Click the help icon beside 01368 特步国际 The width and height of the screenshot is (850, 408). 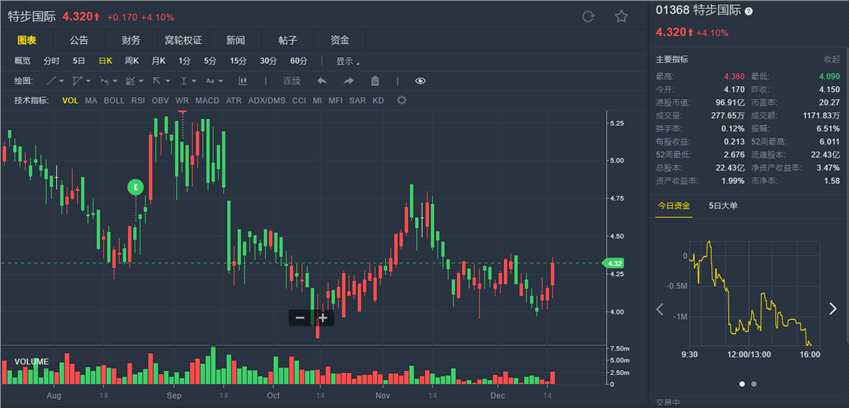pyautogui.click(x=749, y=11)
